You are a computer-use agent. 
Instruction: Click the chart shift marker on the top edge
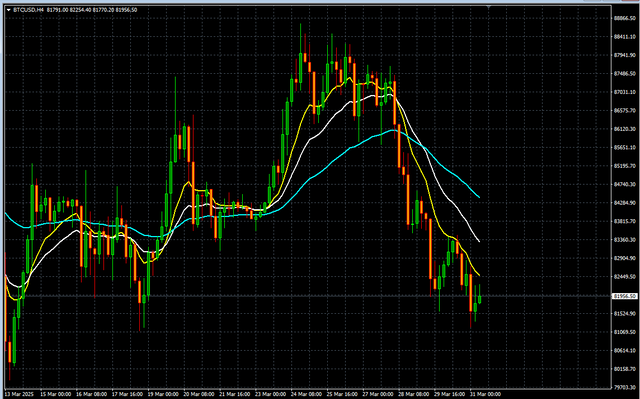[489, 7]
